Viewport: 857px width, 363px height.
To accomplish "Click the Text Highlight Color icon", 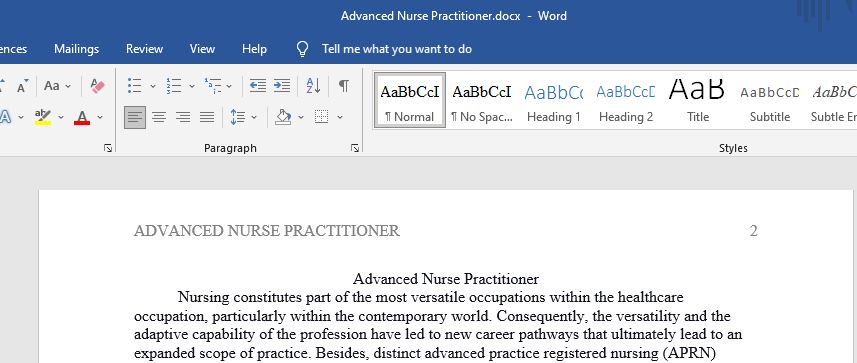I will pyautogui.click(x=43, y=117).
